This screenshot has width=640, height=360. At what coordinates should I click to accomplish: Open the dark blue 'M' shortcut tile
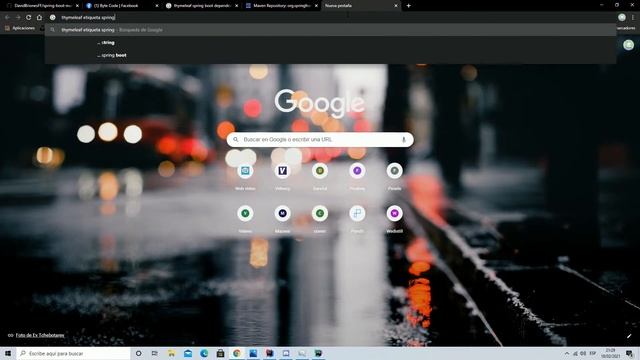(282, 213)
